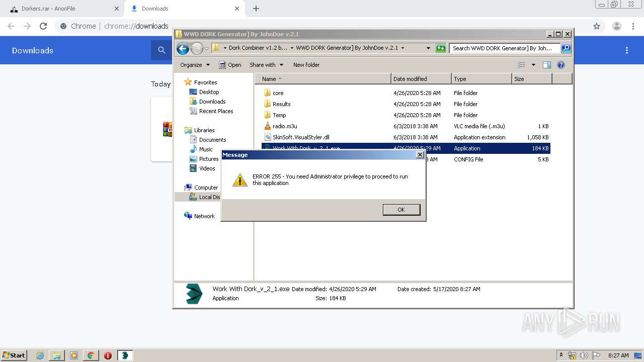Close the Dorkers.rar - AnonFile tab
Screen dimensions: 644x362
(x=117, y=9)
